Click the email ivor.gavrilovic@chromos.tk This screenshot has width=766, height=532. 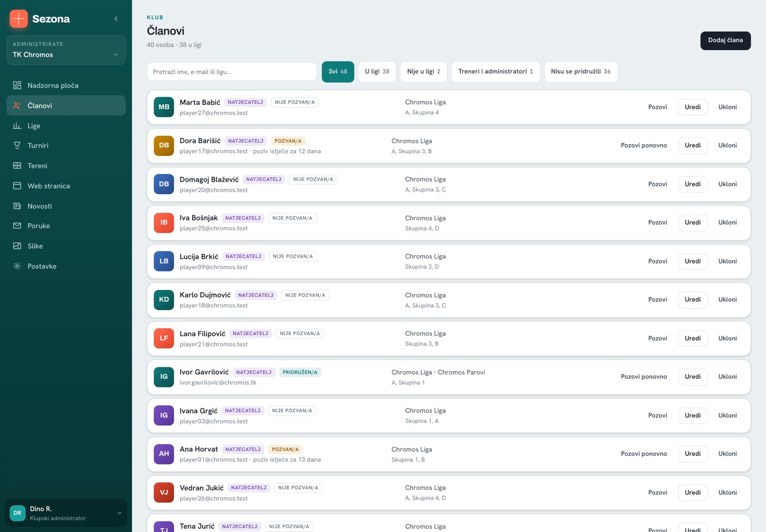[218, 383]
